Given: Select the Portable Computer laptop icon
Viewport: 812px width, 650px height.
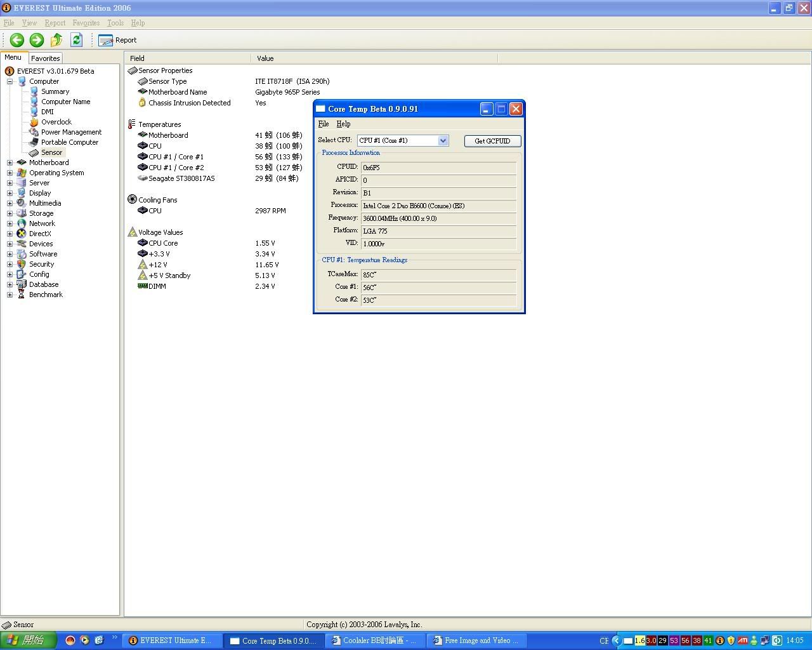Looking at the screenshot, I should [x=34, y=142].
